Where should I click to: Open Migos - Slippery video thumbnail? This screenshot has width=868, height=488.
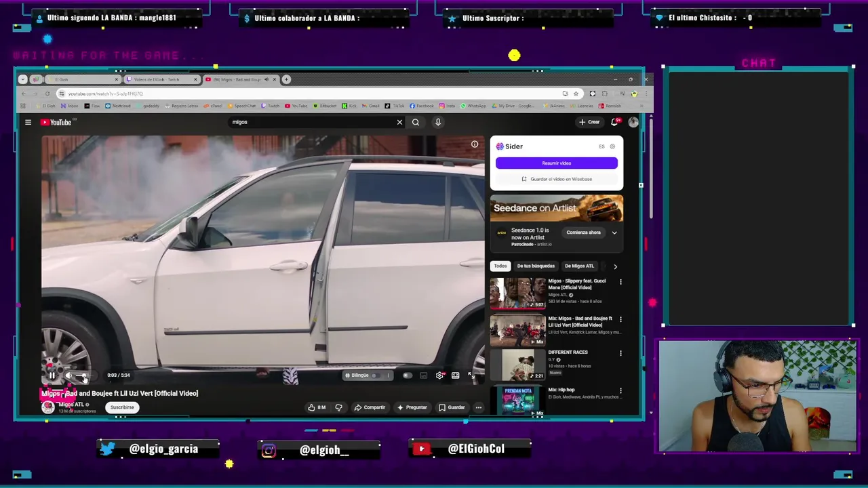click(x=517, y=293)
